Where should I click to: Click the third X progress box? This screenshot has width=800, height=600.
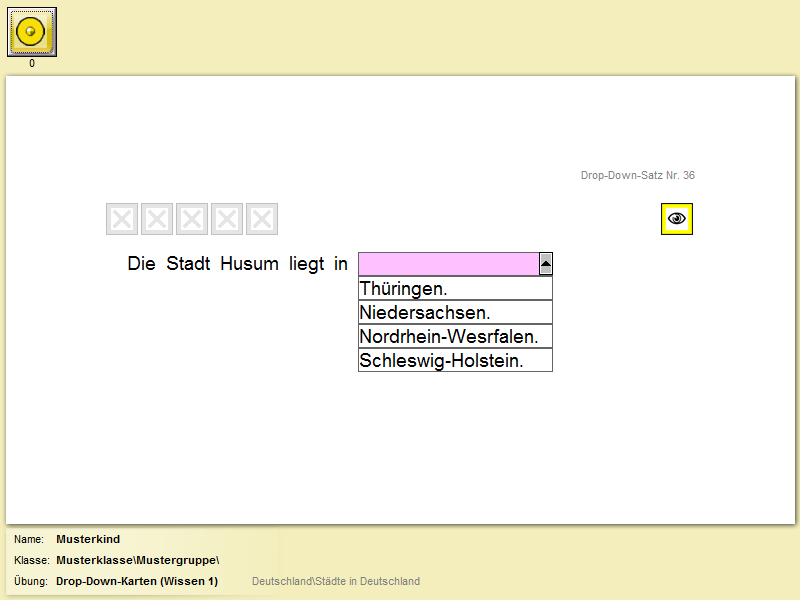(x=192, y=219)
